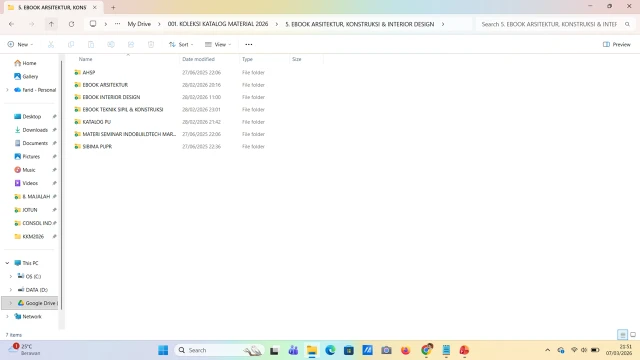Click the search magnifier icon
This screenshot has height=360, width=640.
tap(627, 24)
